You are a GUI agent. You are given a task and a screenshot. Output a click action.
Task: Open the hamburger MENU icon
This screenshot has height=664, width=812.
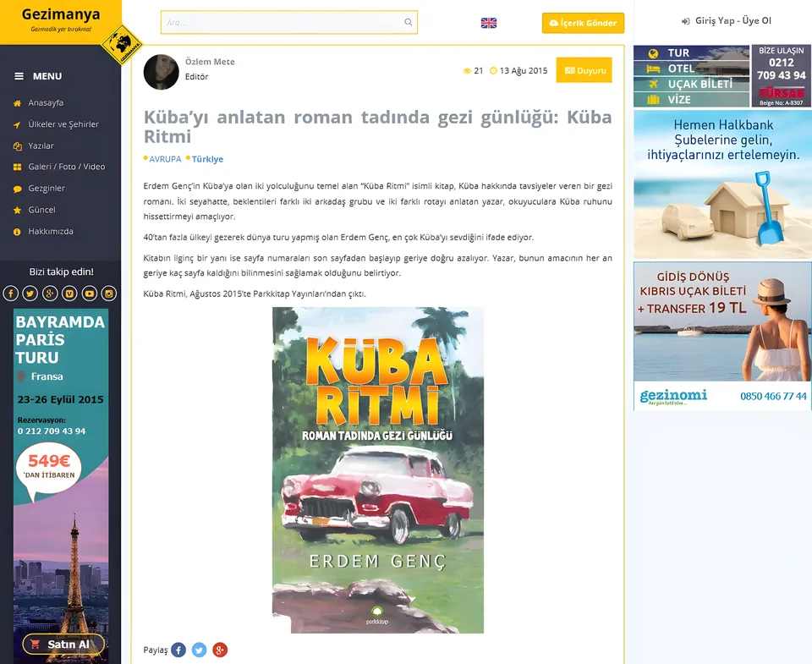tap(19, 76)
